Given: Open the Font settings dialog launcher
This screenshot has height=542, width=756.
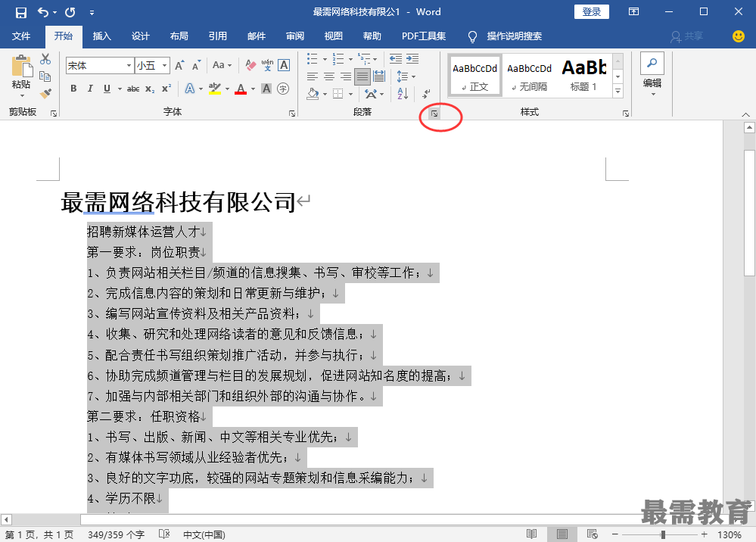Looking at the screenshot, I should tap(292, 114).
